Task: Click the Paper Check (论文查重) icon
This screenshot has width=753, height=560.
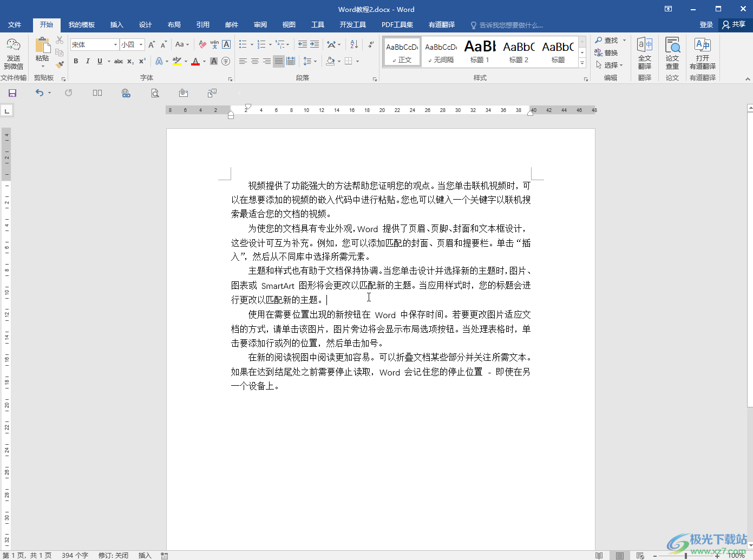Action: [x=672, y=53]
